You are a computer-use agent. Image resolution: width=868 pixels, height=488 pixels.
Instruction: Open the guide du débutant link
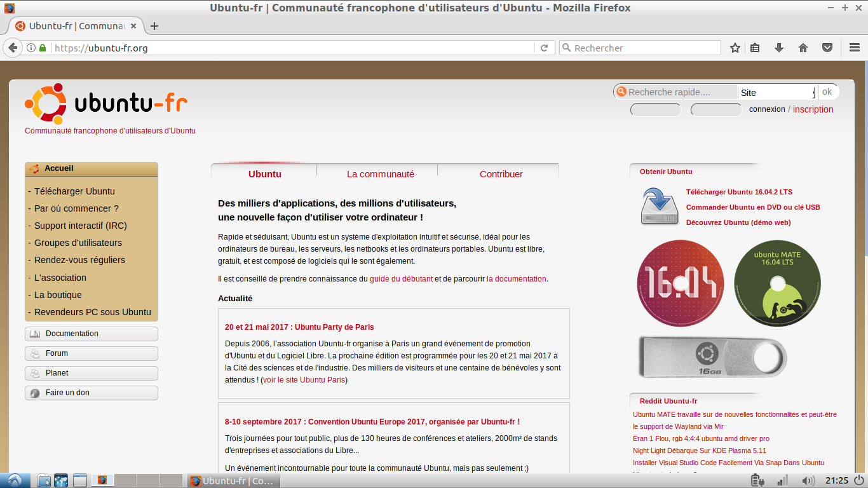[x=401, y=278]
